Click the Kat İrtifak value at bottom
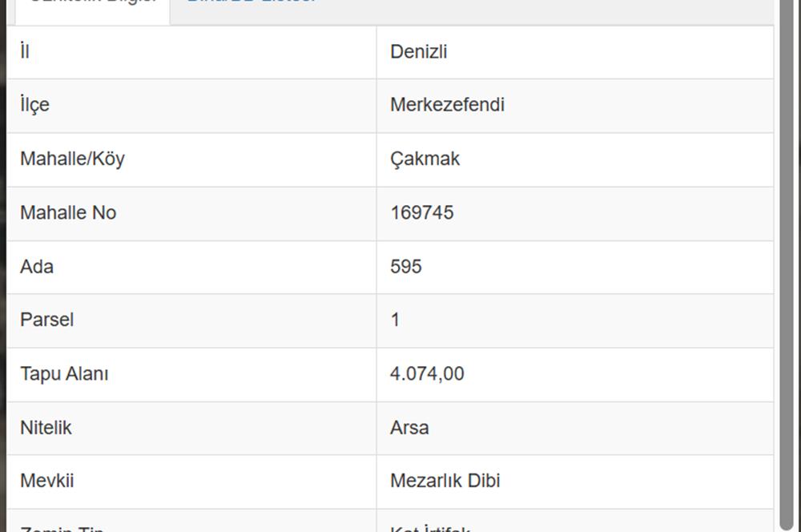The height and width of the screenshot is (532, 801). coord(429,529)
